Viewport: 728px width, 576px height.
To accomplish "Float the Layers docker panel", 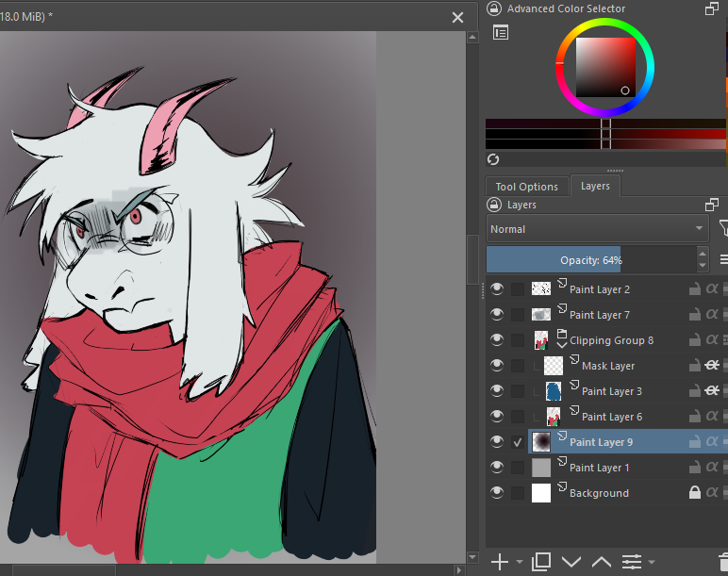I will (x=712, y=205).
